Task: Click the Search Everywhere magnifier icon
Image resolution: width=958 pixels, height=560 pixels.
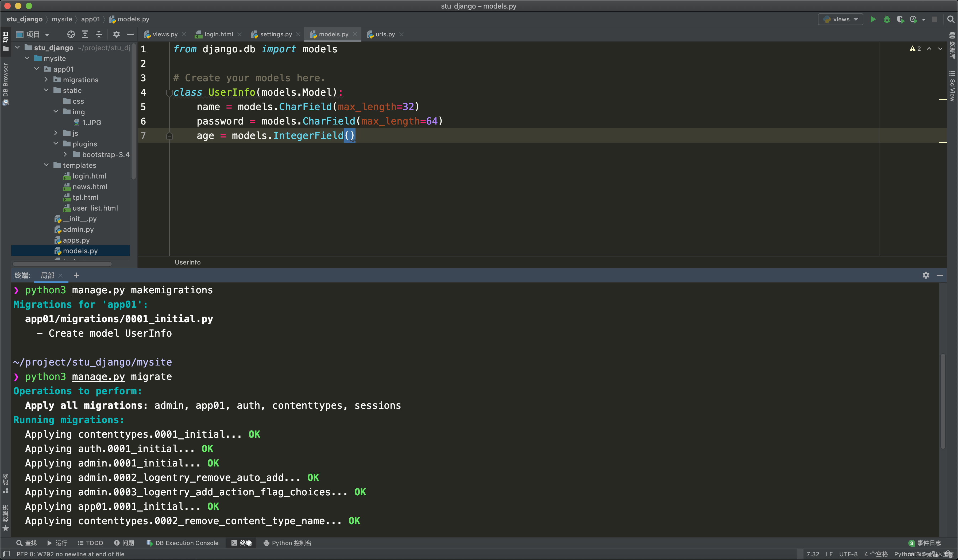Action: click(951, 20)
